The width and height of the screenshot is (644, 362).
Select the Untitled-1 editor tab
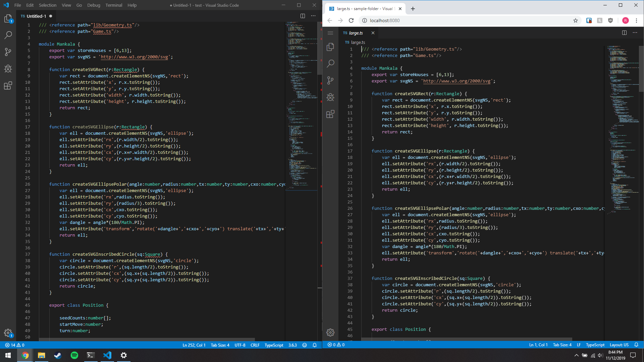tap(36, 16)
